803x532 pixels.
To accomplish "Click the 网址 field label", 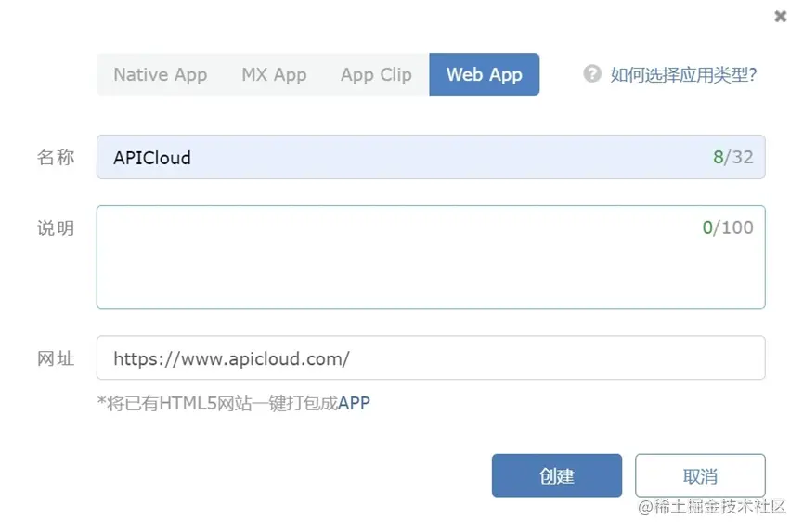I will [56, 358].
